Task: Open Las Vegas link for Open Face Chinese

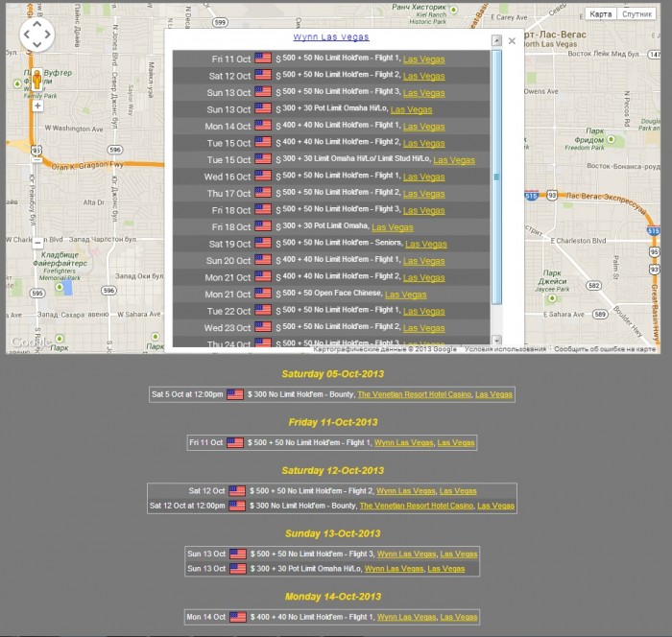Action: (x=405, y=295)
